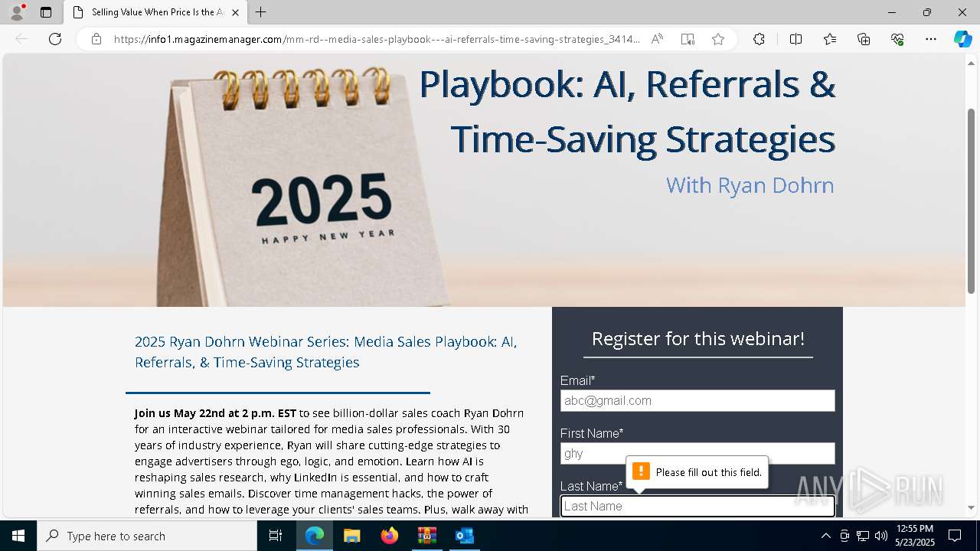Image resolution: width=980 pixels, height=551 pixels.
Task: Launch Firefox from the taskbar
Action: click(x=390, y=536)
